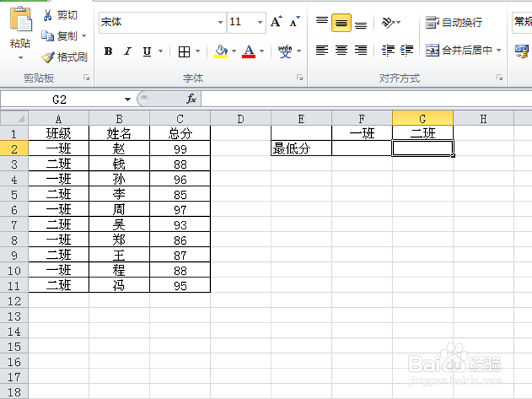The image size is (532, 399).
Task: Click the Cut (剪切) scissors icon
Action: (48, 15)
